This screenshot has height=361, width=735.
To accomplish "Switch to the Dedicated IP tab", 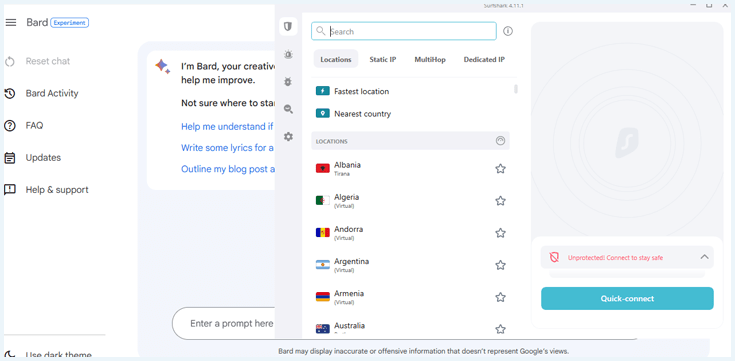I will point(484,60).
